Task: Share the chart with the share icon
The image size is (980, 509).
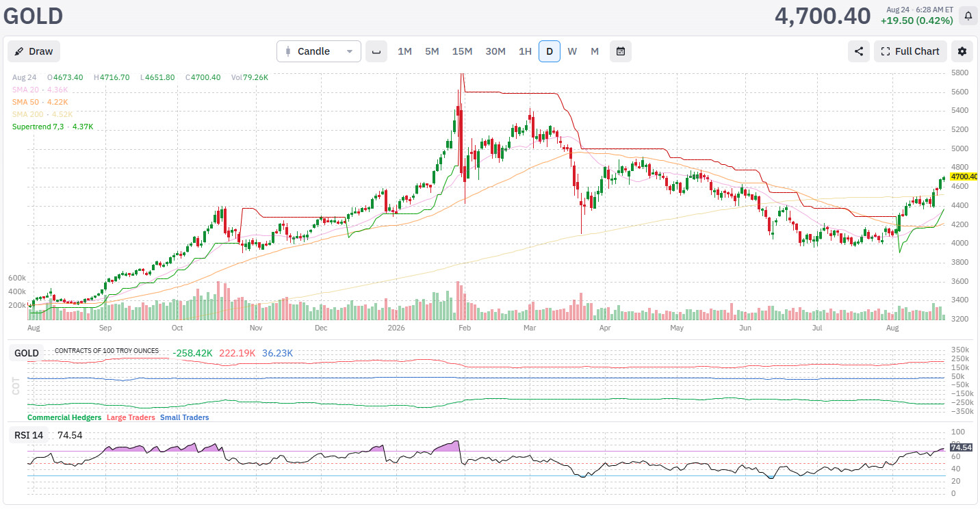Action: tap(859, 51)
